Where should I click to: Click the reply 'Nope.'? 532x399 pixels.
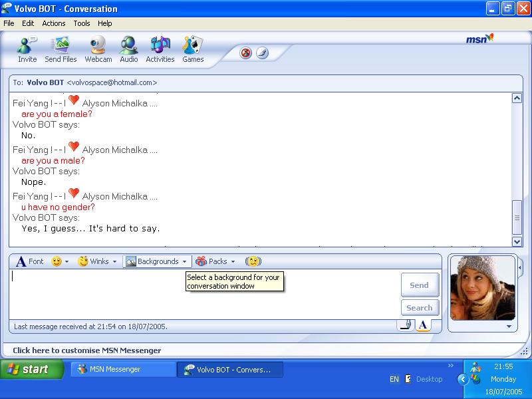pos(34,182)
